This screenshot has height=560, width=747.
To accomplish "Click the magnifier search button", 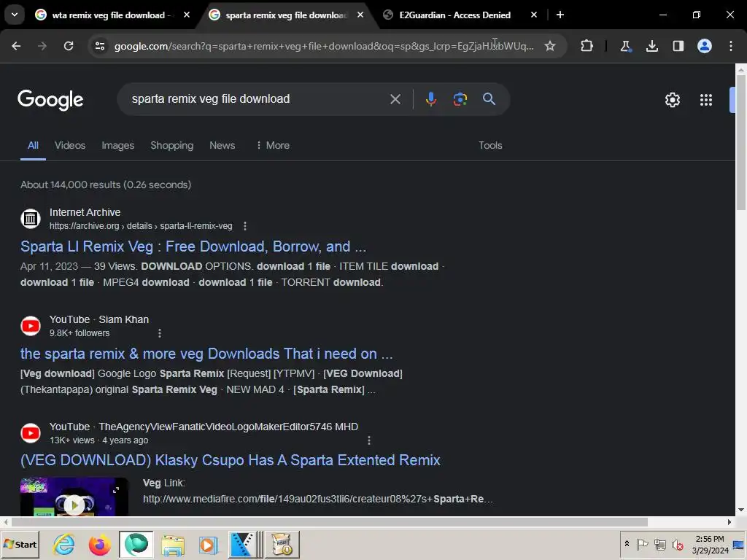I will coord(489,99).
